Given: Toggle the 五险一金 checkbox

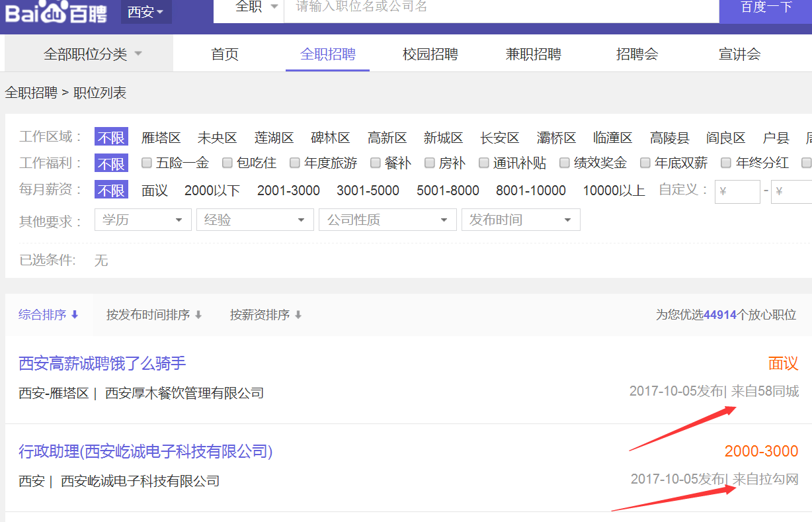Looking at the screenshot, I should tap(147, 163).
